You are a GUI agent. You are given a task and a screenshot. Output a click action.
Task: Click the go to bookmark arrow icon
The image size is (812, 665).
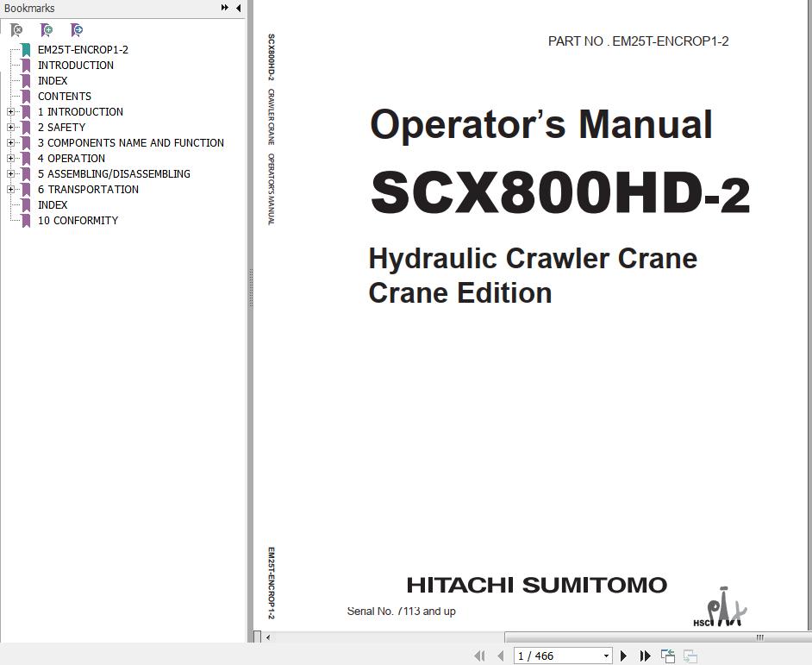[x=77, y=30]
